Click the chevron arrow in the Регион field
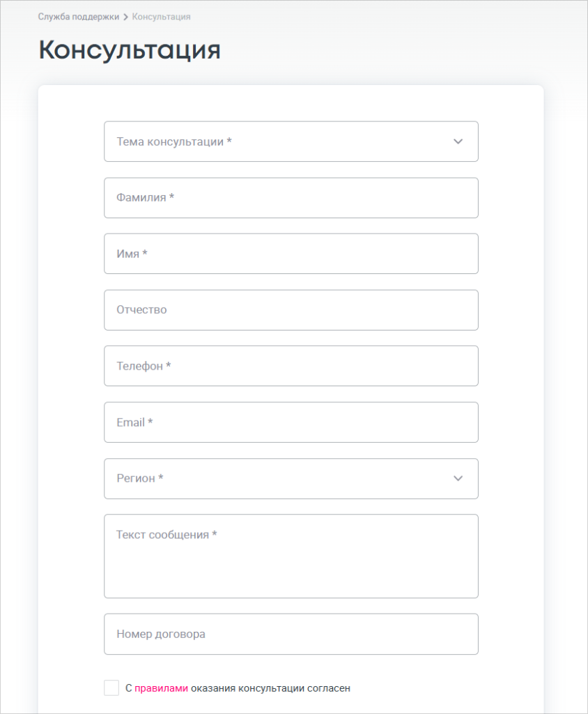Viewport: 588px width, 714px height. coord(458,478)
